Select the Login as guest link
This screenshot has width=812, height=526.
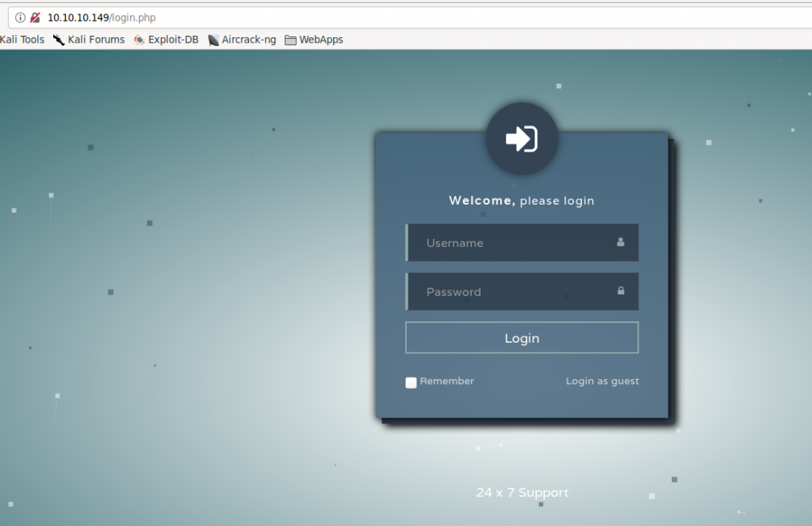coord(602,381)
